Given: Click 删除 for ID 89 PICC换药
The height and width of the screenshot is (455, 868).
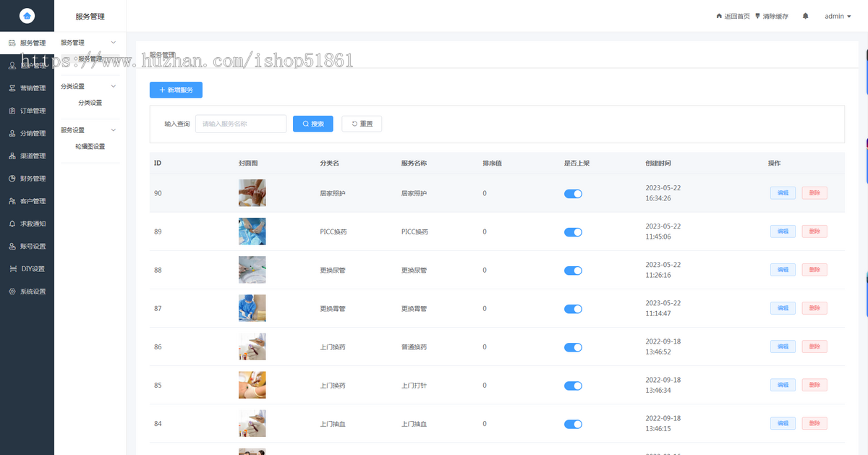Looking at the screenshot, I should [814, 231].
